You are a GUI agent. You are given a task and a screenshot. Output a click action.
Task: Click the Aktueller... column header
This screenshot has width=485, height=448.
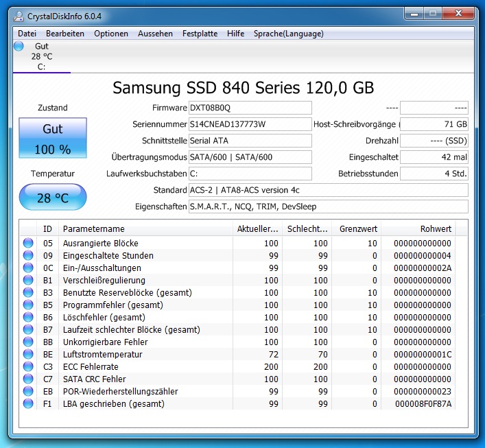(x=257, y=229)
